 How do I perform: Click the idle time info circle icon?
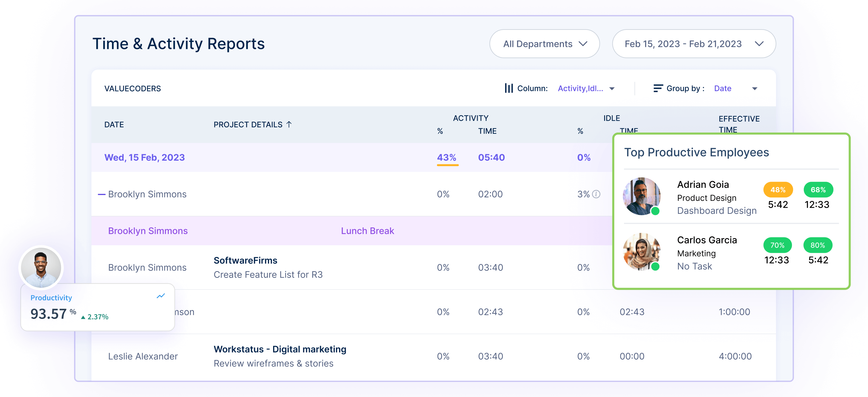pos(597,194)
